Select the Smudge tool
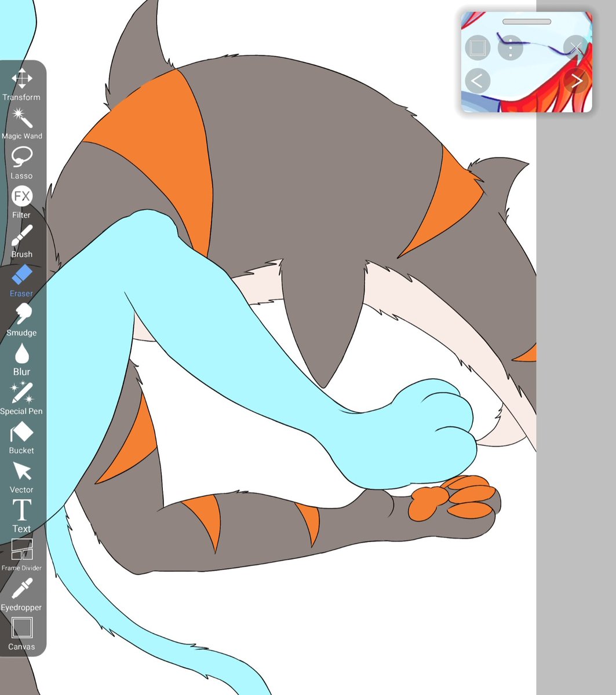Screen dimensions: 616x695 22,320
